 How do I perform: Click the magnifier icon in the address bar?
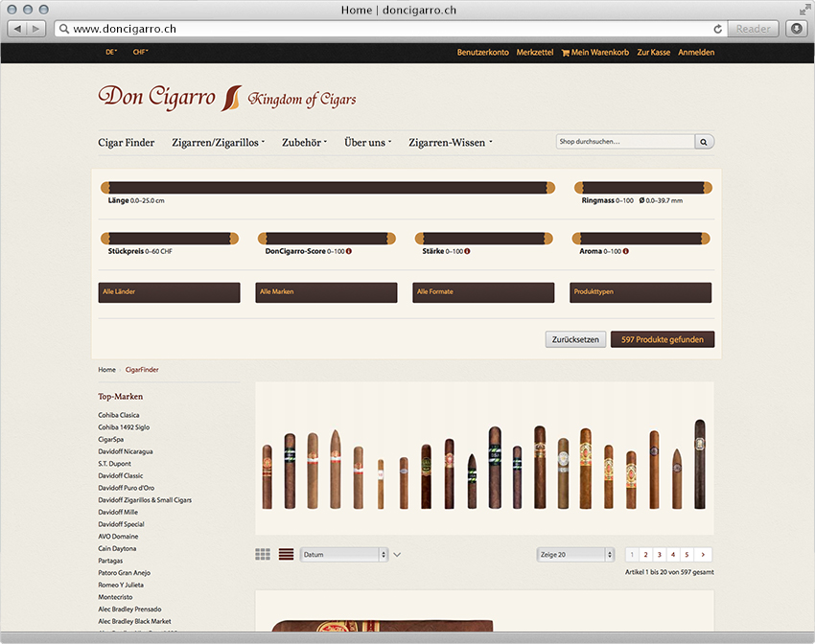click(64, 29)
